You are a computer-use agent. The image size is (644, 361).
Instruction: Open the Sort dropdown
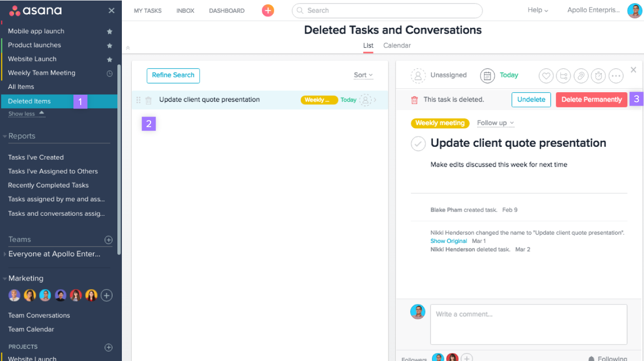click(x=363, y=75)
